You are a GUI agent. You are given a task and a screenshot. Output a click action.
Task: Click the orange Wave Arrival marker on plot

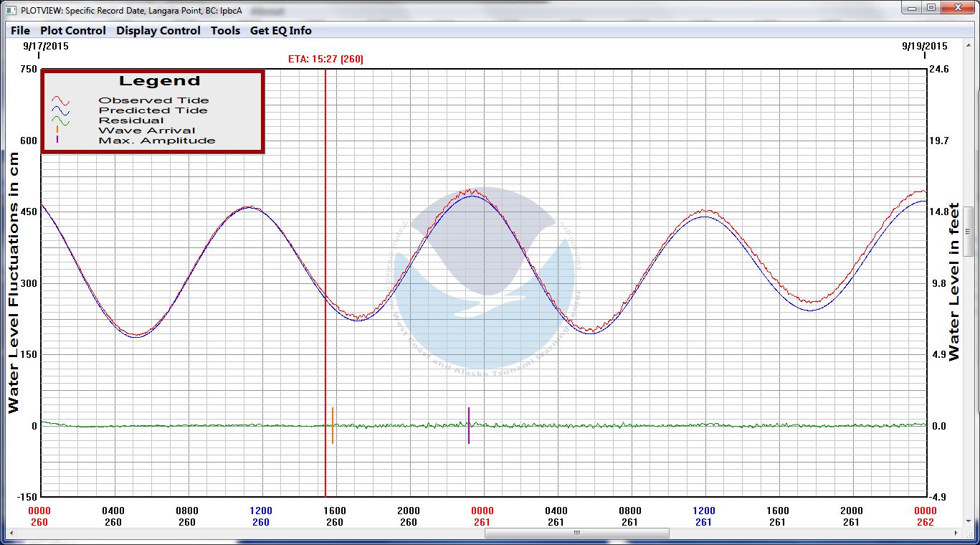333,425
